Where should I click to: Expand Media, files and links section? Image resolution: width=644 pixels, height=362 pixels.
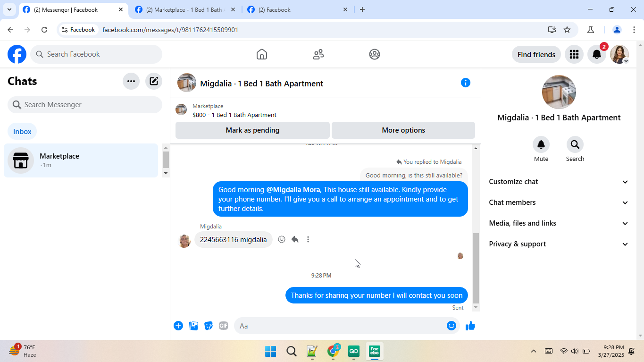pyautogui.click(x=559, y=223)
